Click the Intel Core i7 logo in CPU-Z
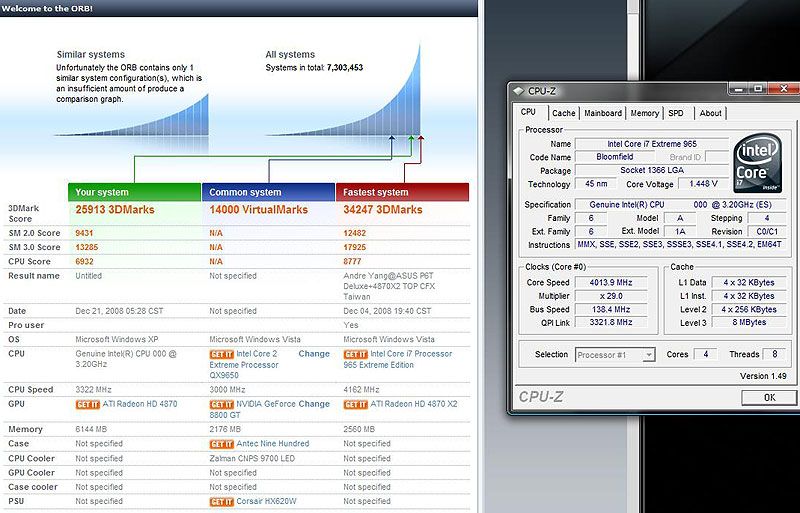This screenshot has height=513, width=800. pyautogui.click(x=758, y=163)
